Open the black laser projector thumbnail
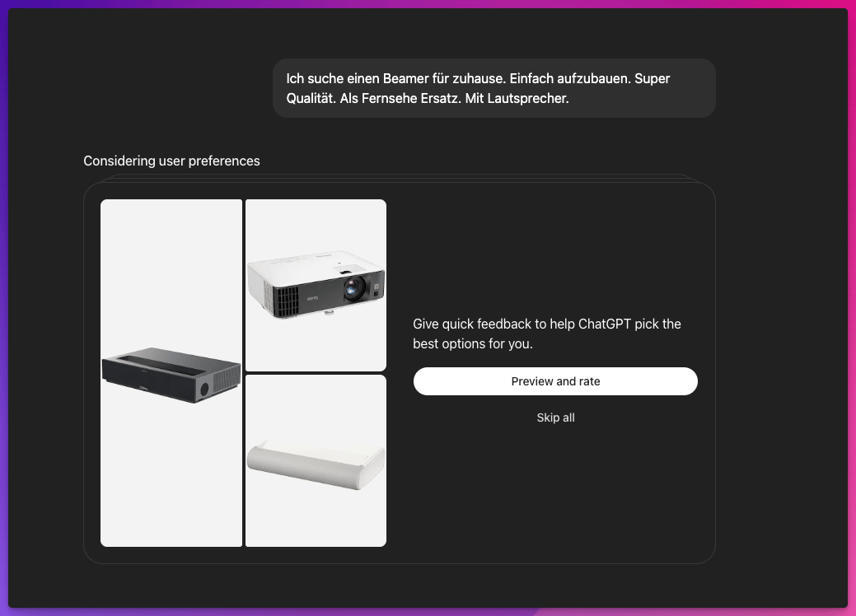The width and height of the screenshot is (856, 616). coord(171,373)
